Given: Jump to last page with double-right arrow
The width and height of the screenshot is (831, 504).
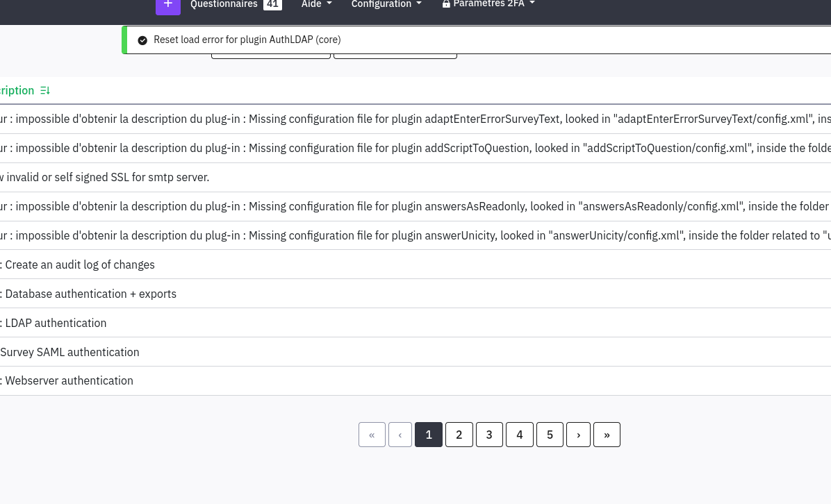Looking at the screenshot, I should (607, 435).
